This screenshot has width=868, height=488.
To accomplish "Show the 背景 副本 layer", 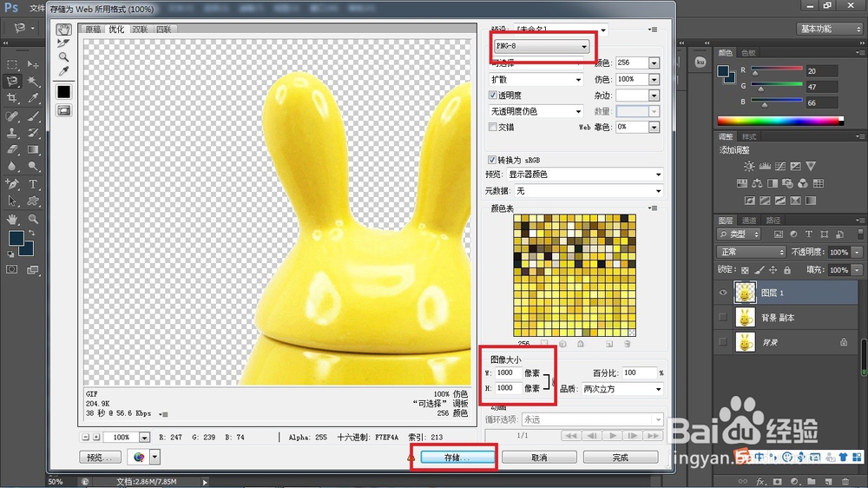I will pos(723,318).
